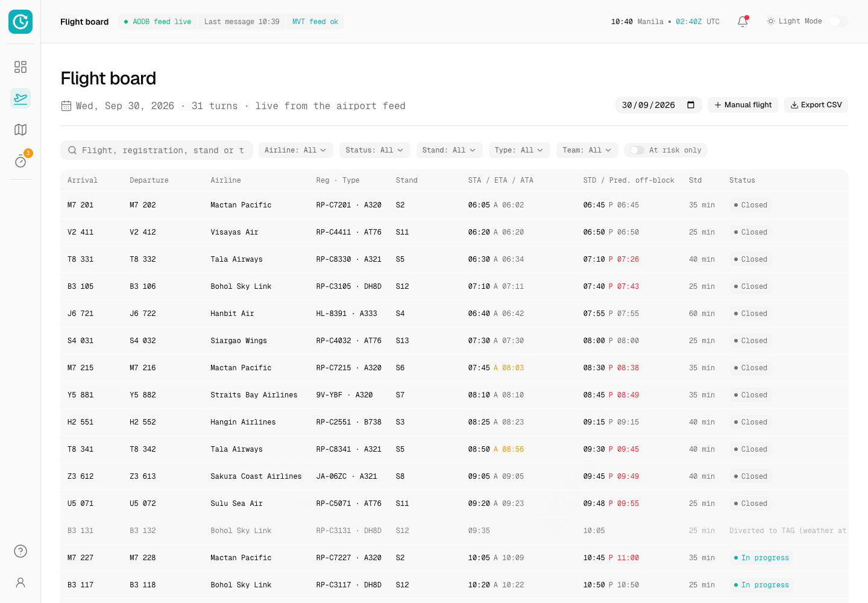
Task: Click the Hanbit Air airline cell
Action: point(232,314)
